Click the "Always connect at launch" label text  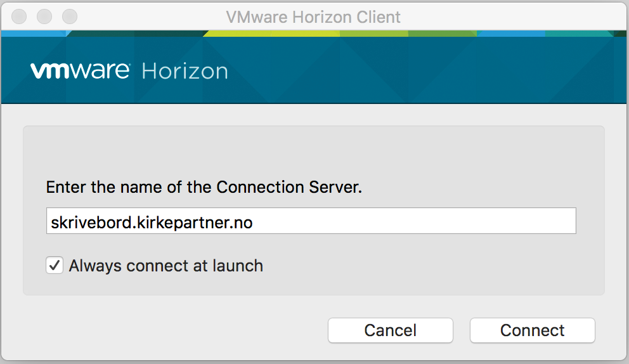(165, 266)
